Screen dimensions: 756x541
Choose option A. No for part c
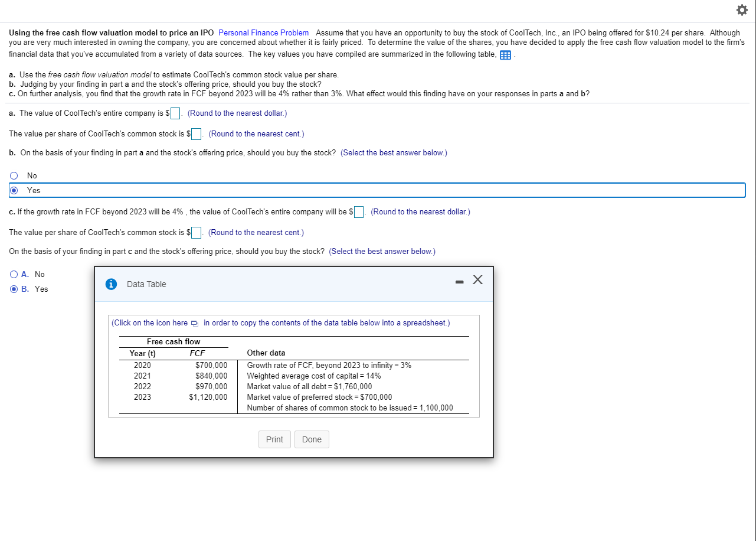click(14, 274)
